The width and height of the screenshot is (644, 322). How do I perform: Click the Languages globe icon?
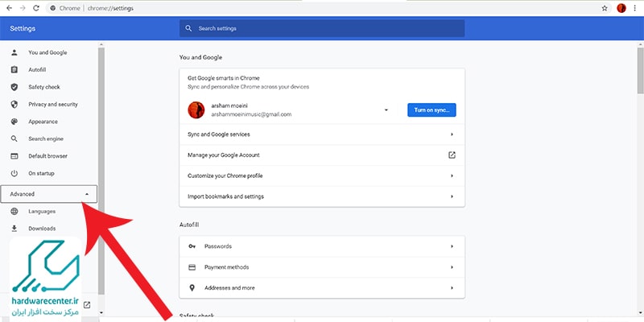point(14,211)
